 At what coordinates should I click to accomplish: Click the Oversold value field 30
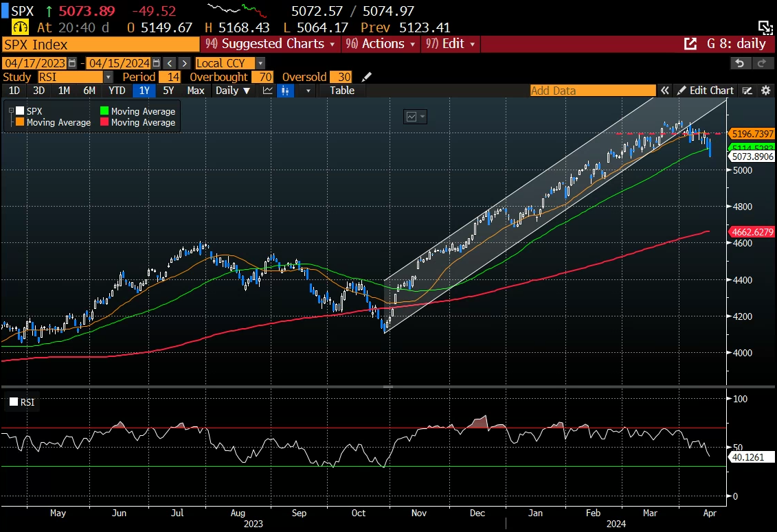[341, 77]
